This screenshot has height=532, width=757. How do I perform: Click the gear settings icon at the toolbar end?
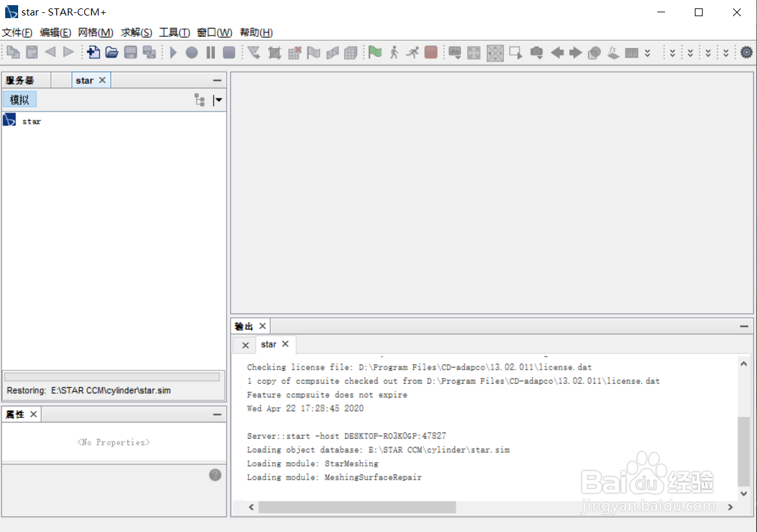(747, 52)
